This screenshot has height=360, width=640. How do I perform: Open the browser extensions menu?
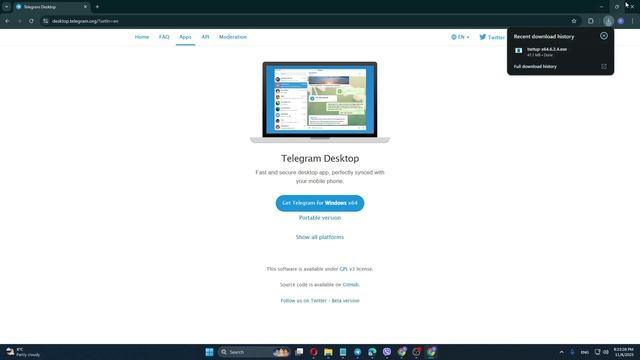click(x=591, y=21)
